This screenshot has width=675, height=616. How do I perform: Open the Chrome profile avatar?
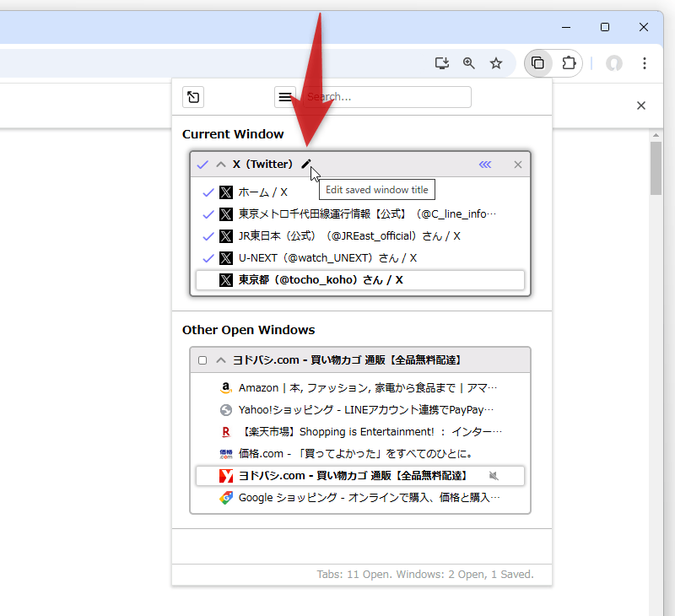point(614,63)
